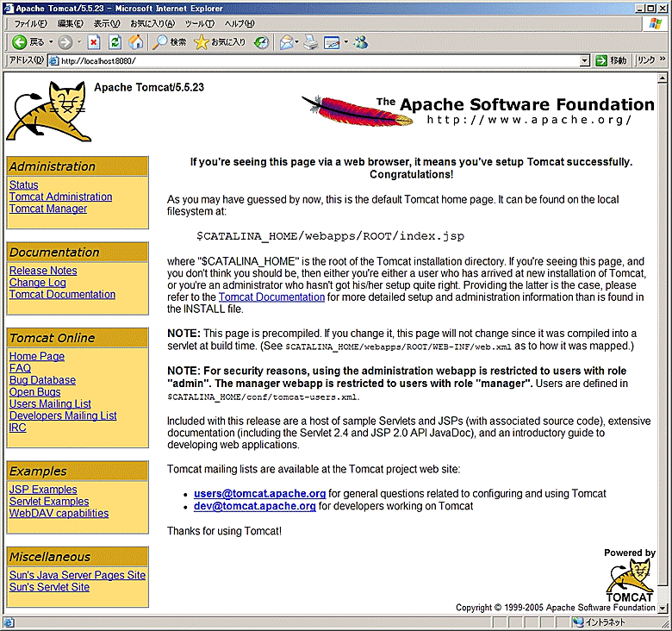This screenshot has height=631, width=672.
Task: Expand the Links toolbar chevron
Action: [x=663, y=59]
